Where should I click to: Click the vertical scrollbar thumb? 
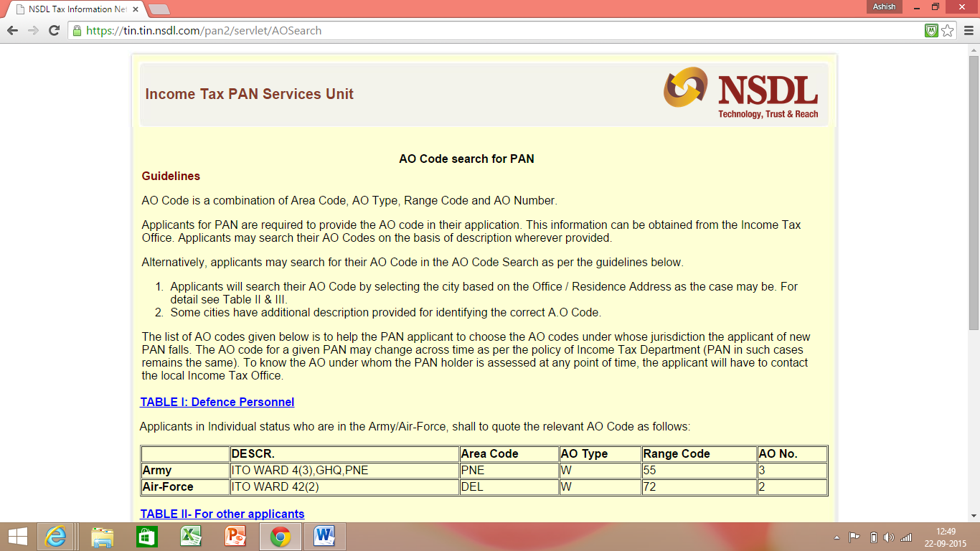point(974,192)
